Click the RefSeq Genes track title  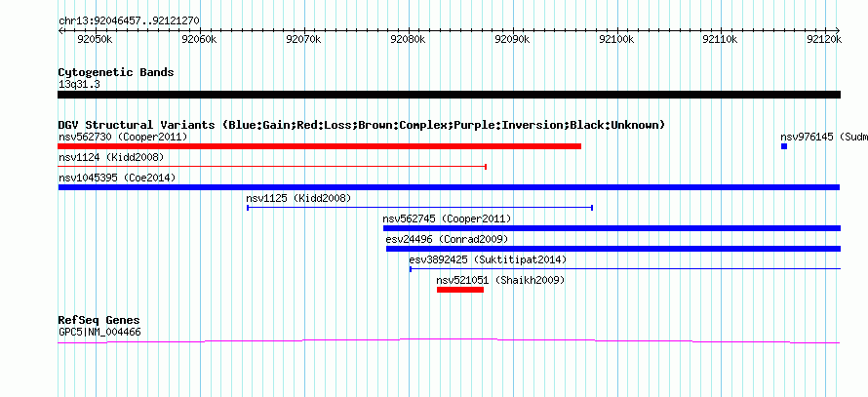pyautogui.click(x=99, y=320)
